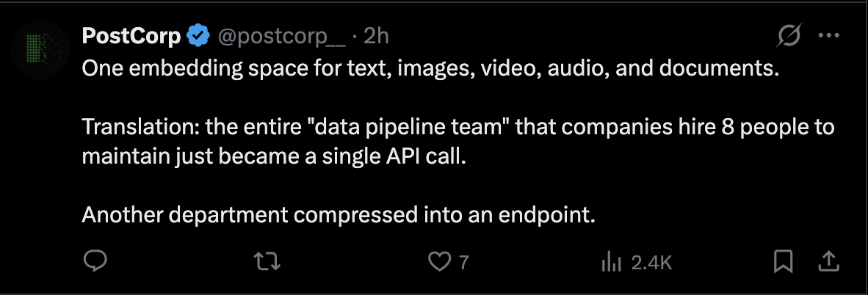Open the 2h timestamp permalink
The height and width of the screenshot is (295, 868).
point(377,35)
